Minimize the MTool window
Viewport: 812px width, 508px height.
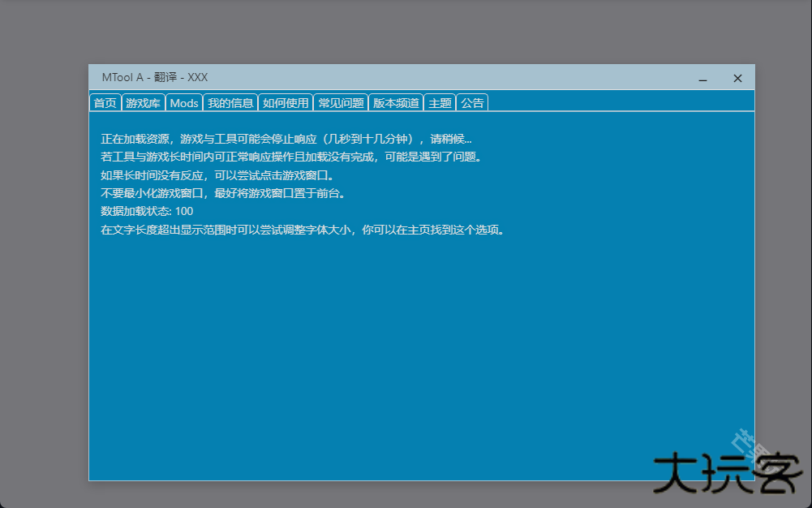(x=702, y=79)
